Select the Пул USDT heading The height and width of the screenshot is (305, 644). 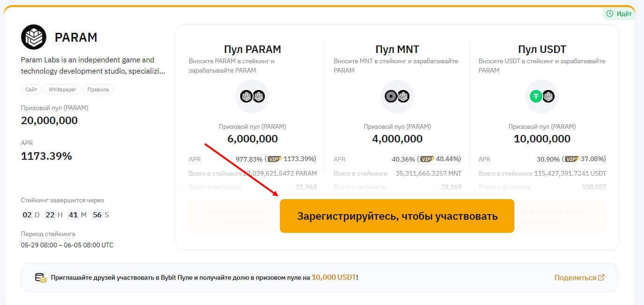542,49
